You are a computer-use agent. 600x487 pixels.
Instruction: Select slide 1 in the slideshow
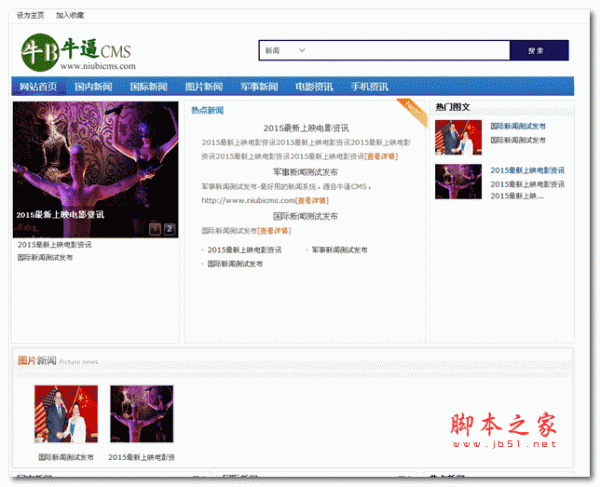tap(155, 229)
